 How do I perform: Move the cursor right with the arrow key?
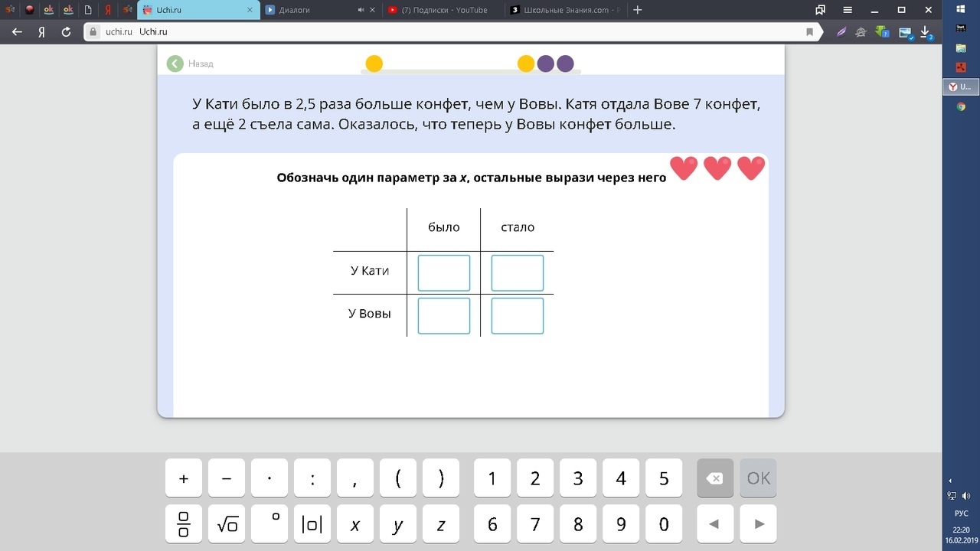759,524
